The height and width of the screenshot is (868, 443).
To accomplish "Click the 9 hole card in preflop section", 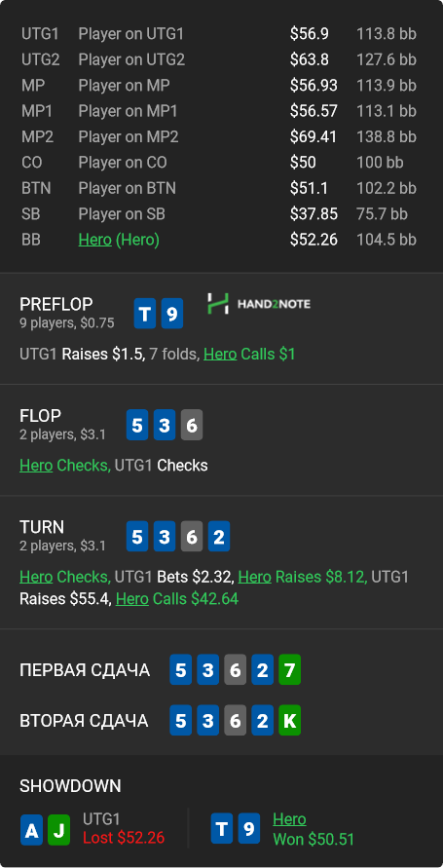I will (x=172, y=314).
